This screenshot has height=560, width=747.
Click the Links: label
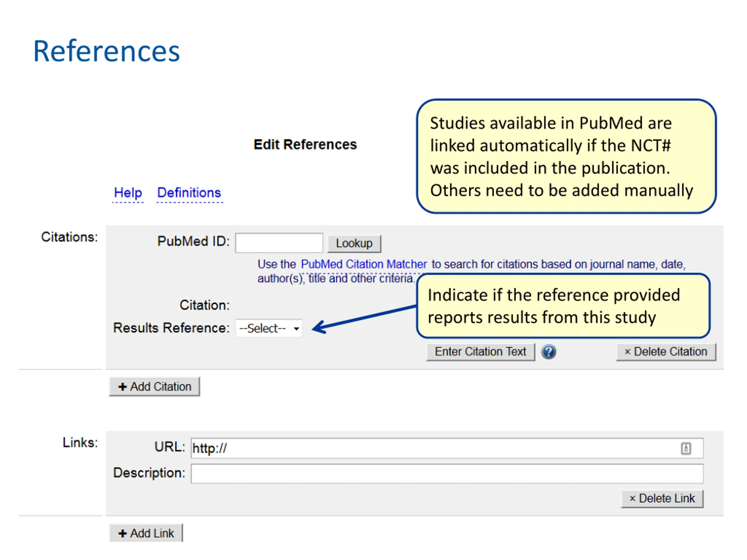pyautogui.click(x=80, y=442)
